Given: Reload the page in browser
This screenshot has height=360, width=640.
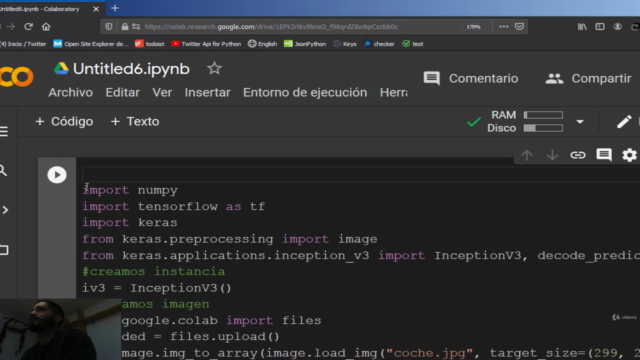Looking at the screenshot, I should coord(28,27).
